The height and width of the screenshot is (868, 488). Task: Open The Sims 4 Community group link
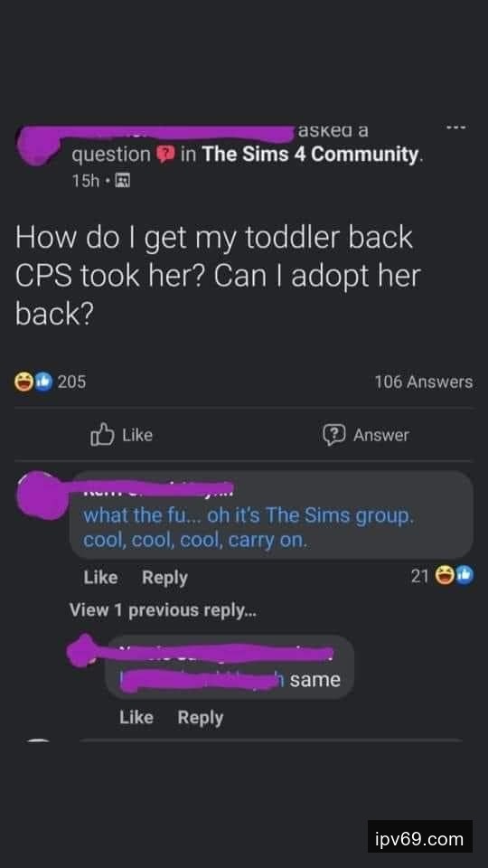310,155
